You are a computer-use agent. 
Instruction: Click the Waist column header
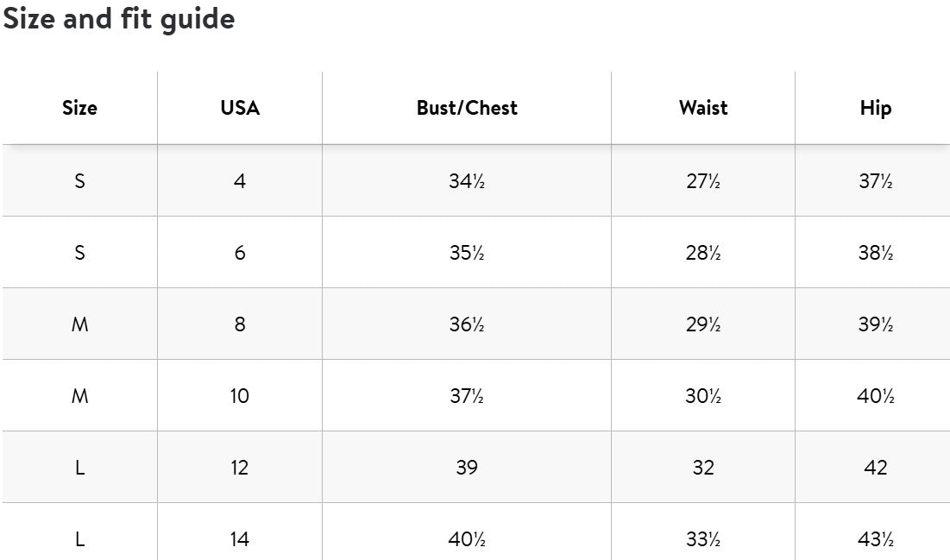click(703, 108)
